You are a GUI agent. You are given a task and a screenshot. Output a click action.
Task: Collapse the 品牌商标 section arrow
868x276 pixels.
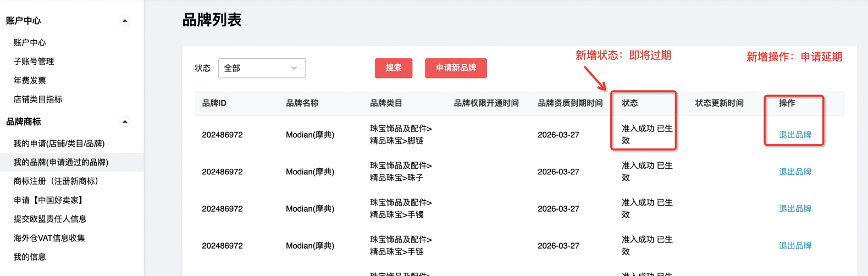pyautogui.click(x=125, y=122)
